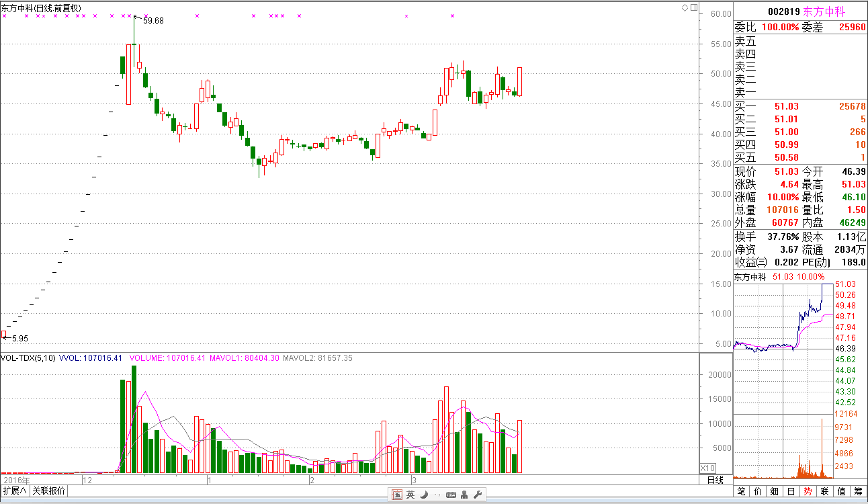Screen dimensions: 868x504
Task: Click the 流通 2834万 value
Action: click(x=851, y=250)
